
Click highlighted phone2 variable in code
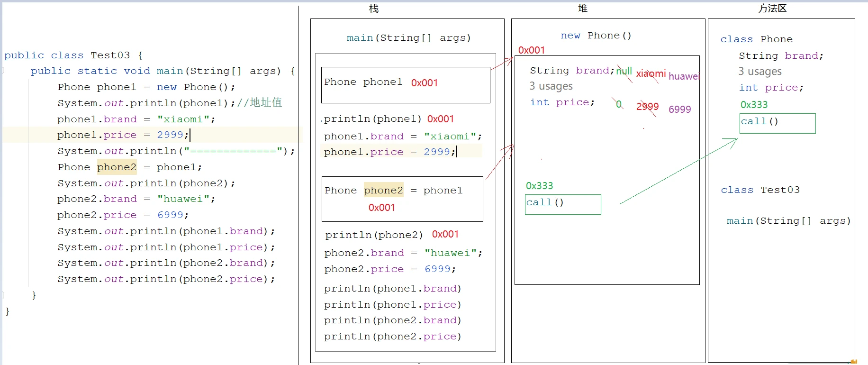[117, 167]
